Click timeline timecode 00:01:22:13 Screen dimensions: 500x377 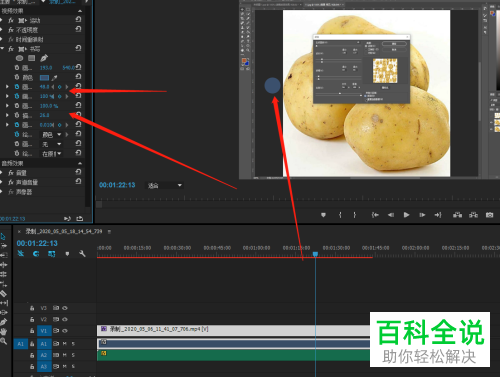[x=37, y=243]
